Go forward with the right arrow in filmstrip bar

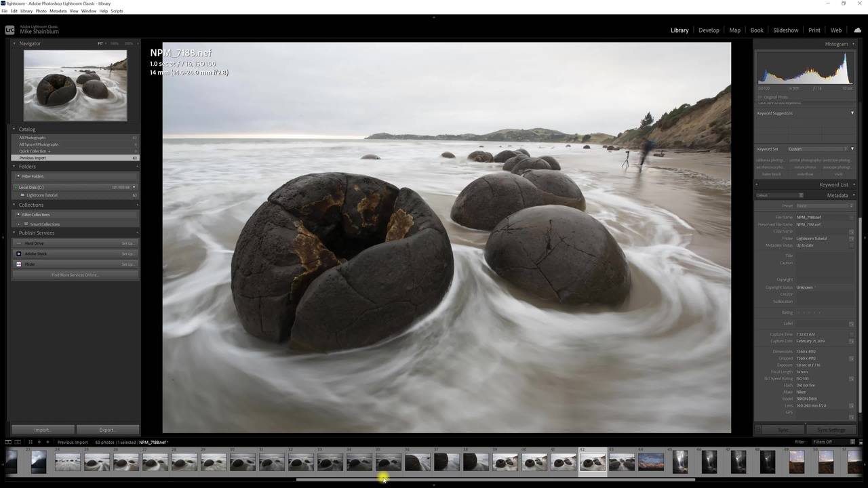[x=47, y=442]
